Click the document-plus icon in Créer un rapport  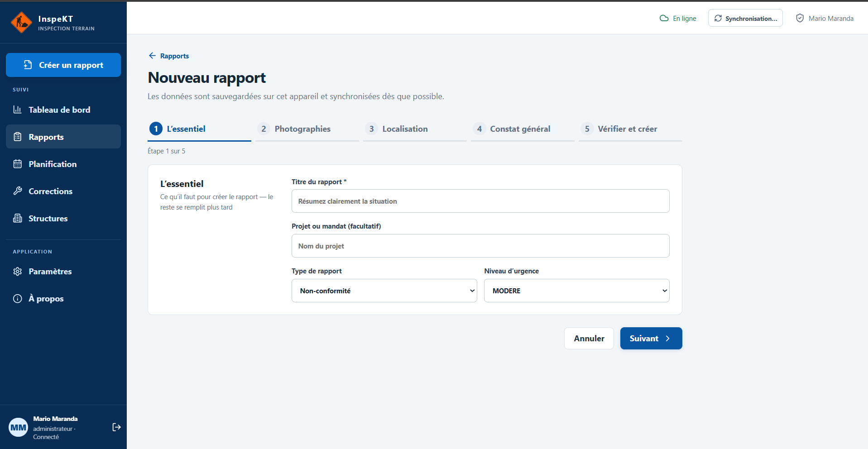(28, 65)
